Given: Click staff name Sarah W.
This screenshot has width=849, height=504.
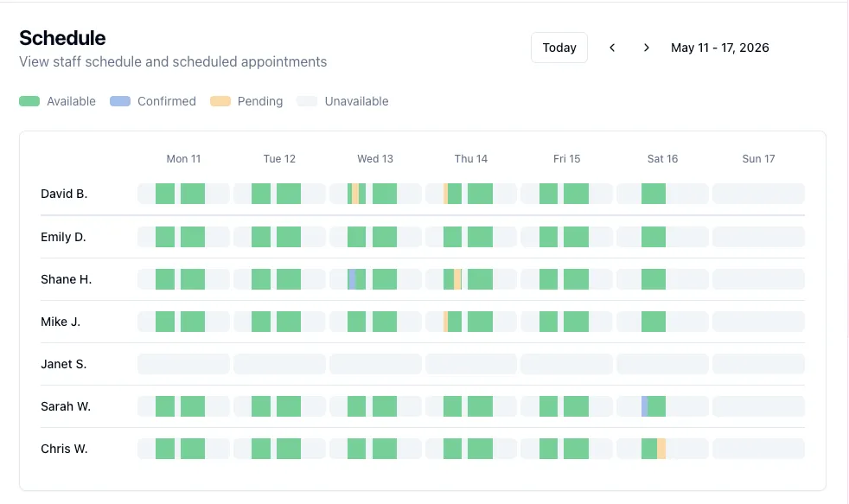Looking at the screenshot, I should (x=66, y=406).
